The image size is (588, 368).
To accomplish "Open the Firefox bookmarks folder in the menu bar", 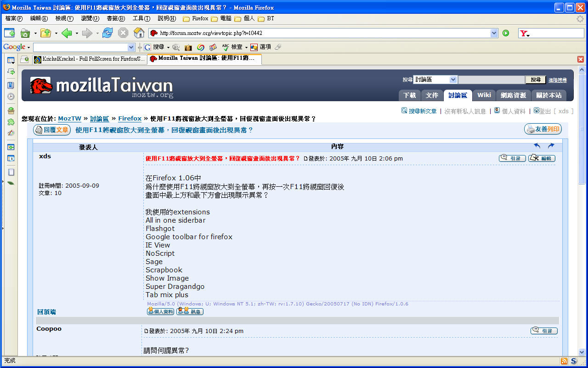I will pos(196,18).
